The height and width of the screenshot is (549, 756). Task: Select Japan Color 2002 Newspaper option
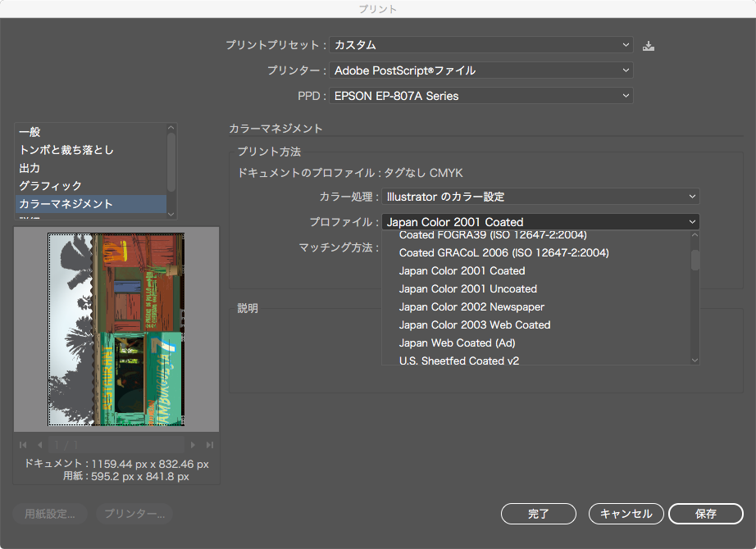pyautogui.click(x=471, y=306)
